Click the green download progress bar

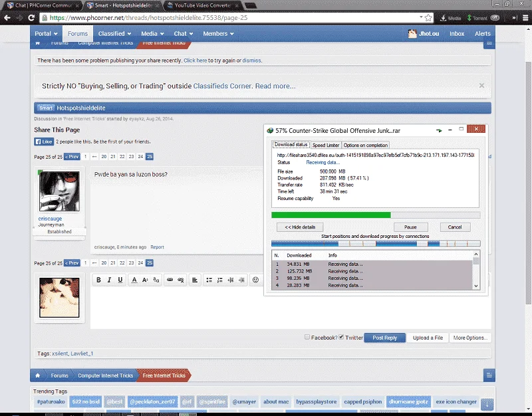coord(376,215)
